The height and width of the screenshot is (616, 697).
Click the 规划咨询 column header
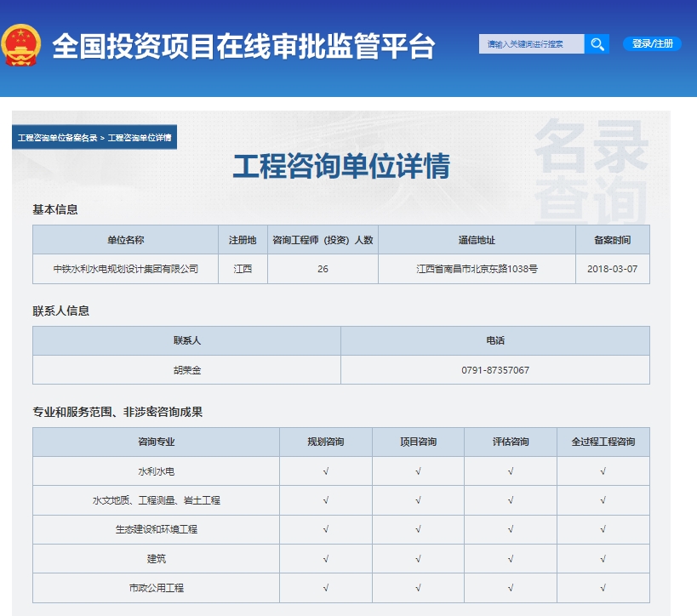326,442
